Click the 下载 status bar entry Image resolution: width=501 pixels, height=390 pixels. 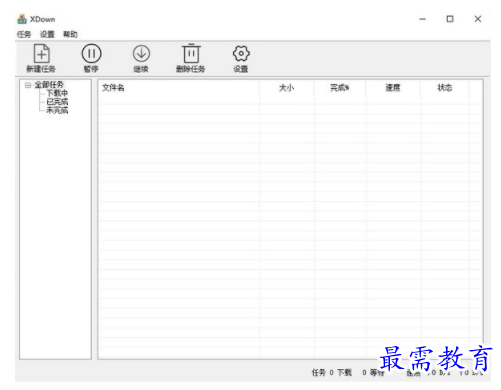[x=344, y=372]
